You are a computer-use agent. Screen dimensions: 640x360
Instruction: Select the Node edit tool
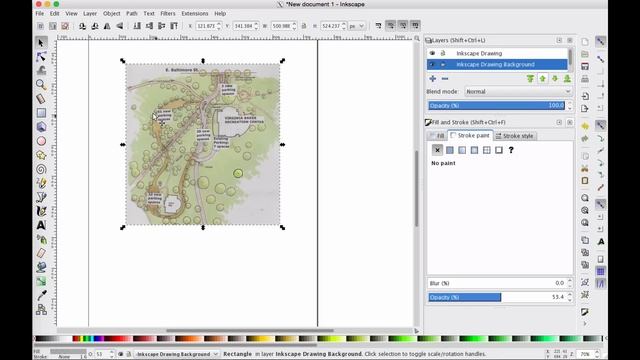pos(41,57)
